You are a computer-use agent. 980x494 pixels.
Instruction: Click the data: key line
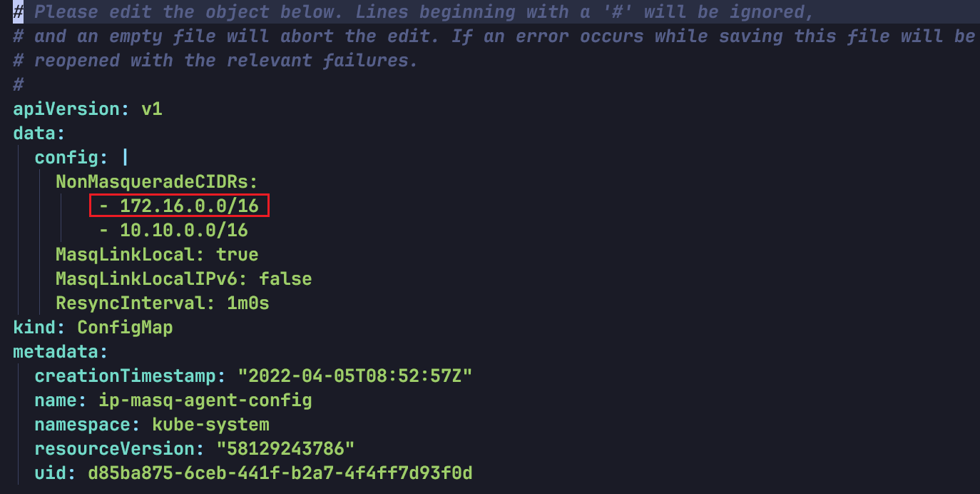(x=39, y=133)
